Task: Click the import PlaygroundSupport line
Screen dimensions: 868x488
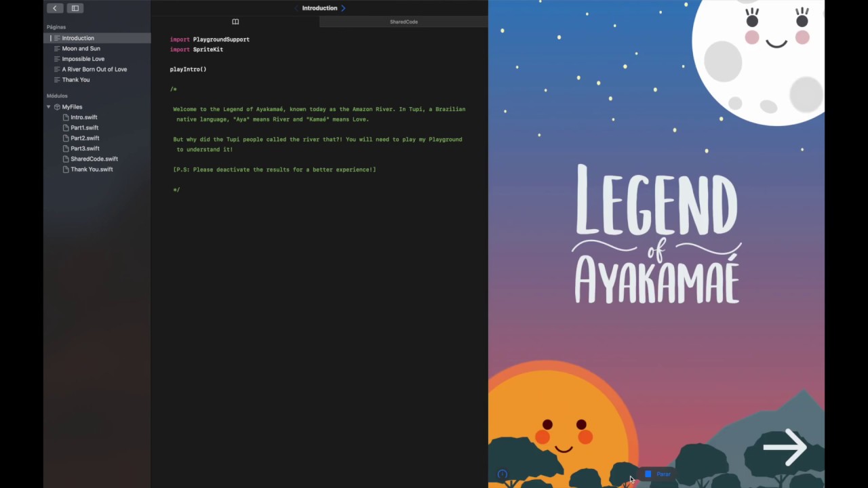Action: pos(210,39)
